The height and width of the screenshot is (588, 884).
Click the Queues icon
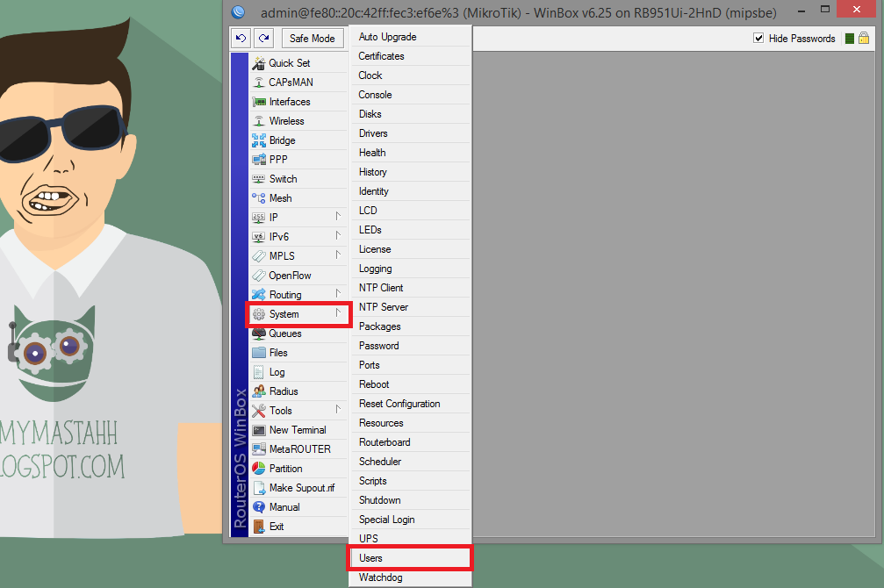[x=259, y=333]
